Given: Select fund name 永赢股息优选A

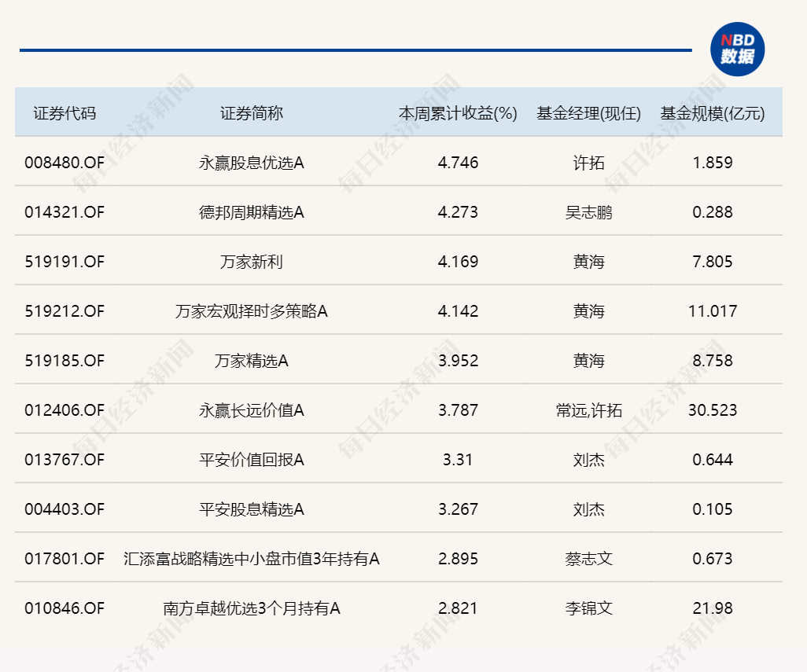Looking at the screenshot, I should (251, 163).
